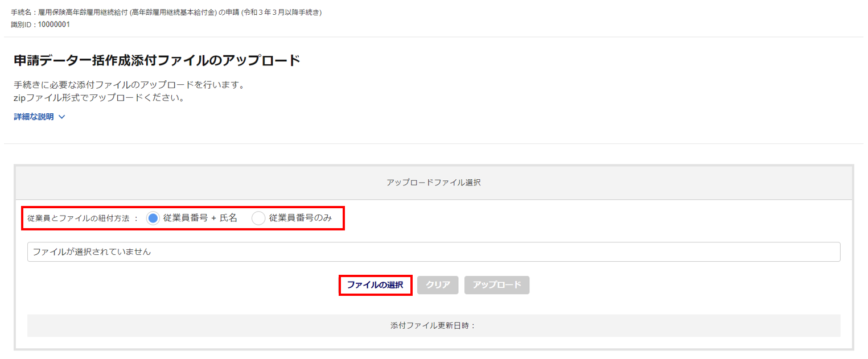Click the 10000001 ID value
This screenshot has width=868, height=359.
coord(54,24)
